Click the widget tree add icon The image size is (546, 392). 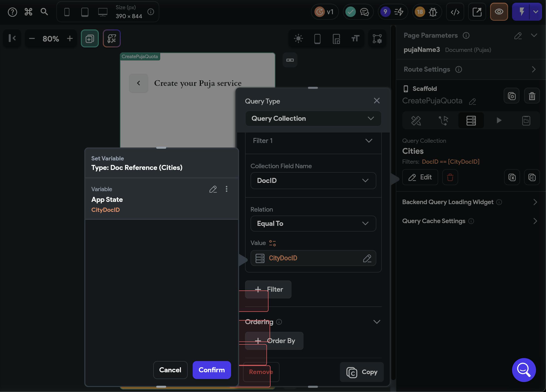pyautogui.click(x=90, y=39)
